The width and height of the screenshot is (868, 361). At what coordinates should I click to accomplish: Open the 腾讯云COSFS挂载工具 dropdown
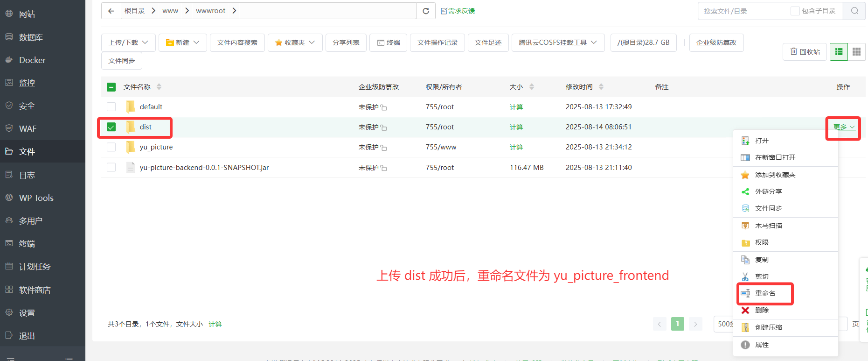point(558,42)
